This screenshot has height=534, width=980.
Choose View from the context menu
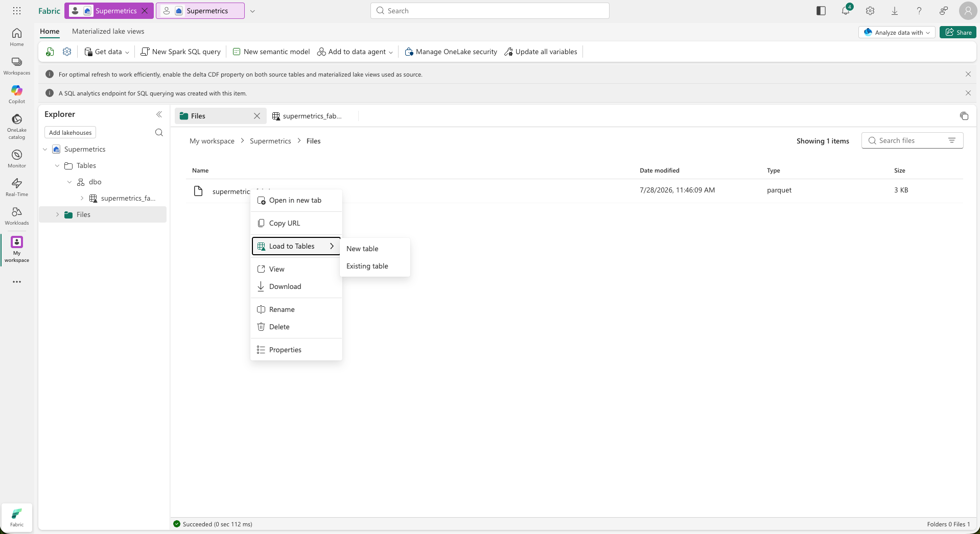coord(296,269)
